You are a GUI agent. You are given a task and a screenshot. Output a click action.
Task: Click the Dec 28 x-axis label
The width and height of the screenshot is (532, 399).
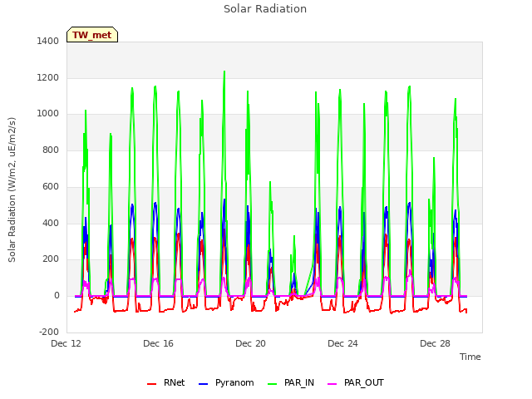tap(435, 343)
